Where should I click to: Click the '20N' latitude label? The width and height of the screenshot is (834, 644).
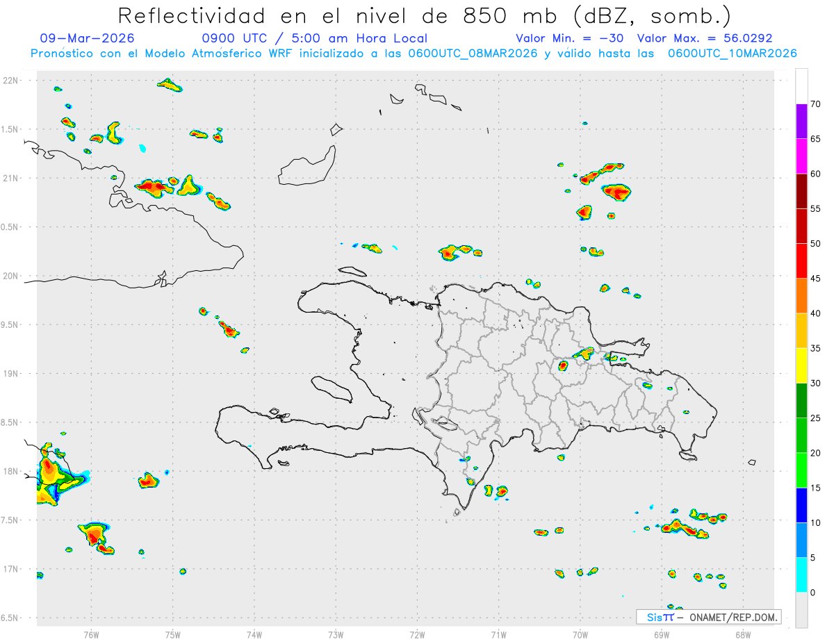coord(12,276)
